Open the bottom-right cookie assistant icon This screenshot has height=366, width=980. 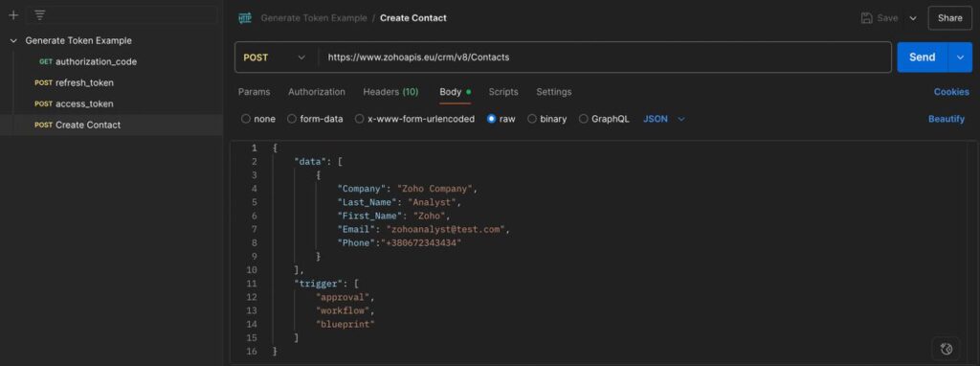click(946, 348)
